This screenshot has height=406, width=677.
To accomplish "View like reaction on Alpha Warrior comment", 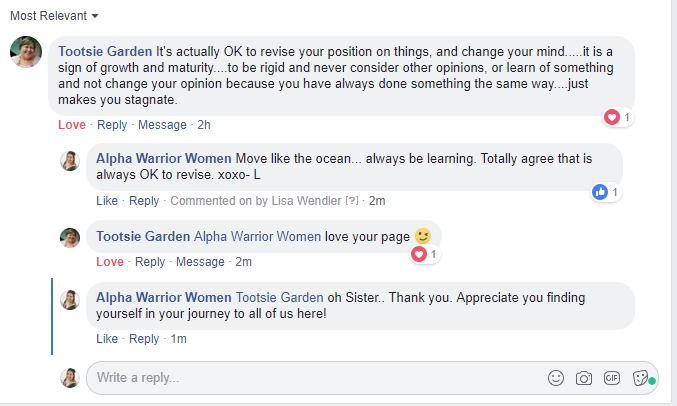I will click(605, 192).
